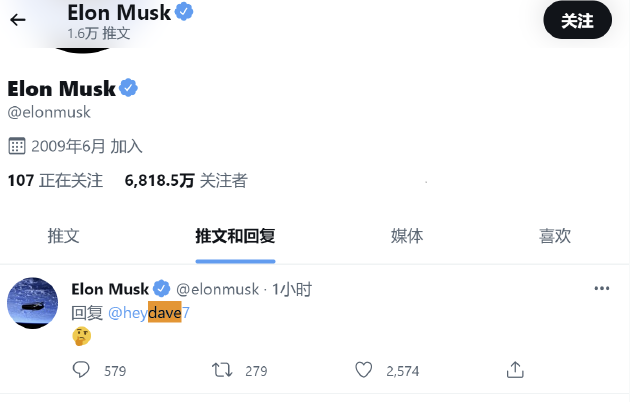This screenshot has height=402, width=630.
Task: Click the back arrow icon
Action: coord(17,20)
